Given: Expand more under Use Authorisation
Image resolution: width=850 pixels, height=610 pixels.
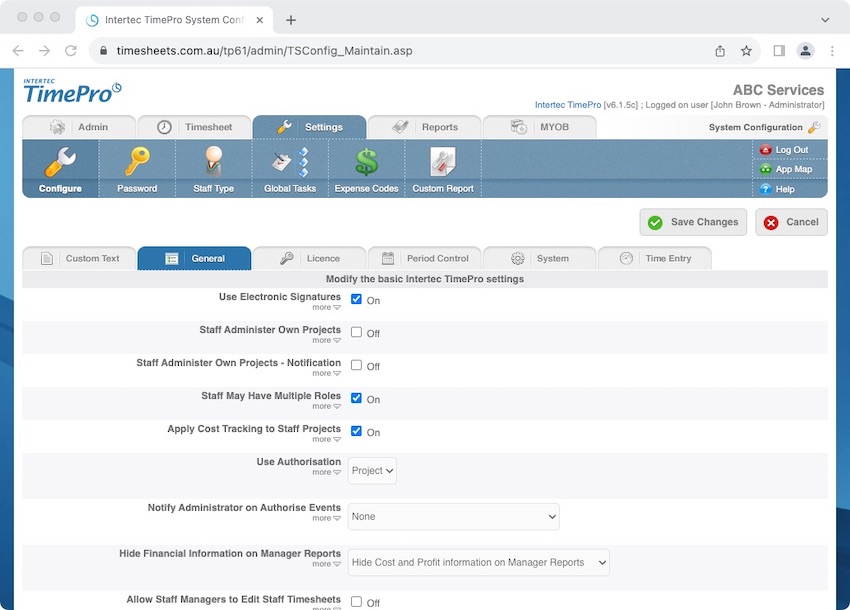Looking at the screenshot, I should tap(326, 473).
